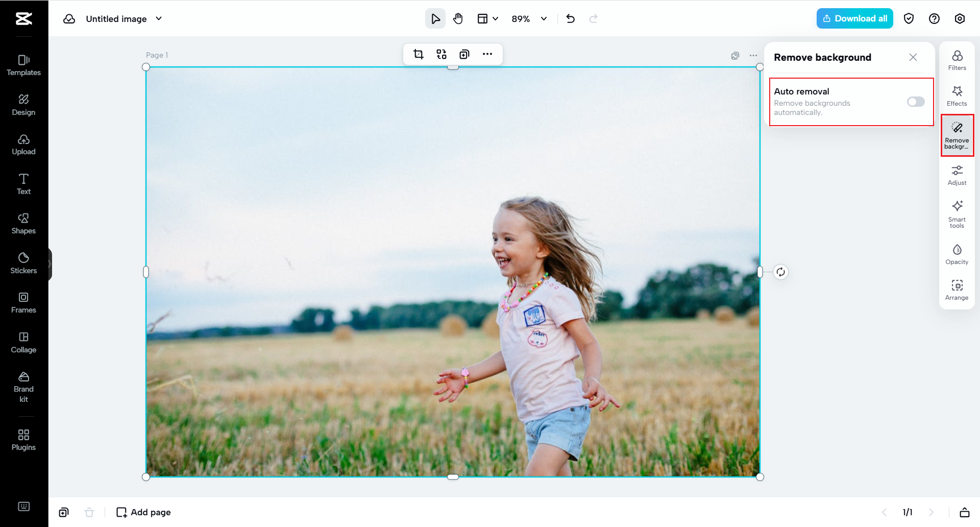This screenshot has height=527, width=980.
Task: Open the Adjust settings panel
Action: [x=957, y=175]
